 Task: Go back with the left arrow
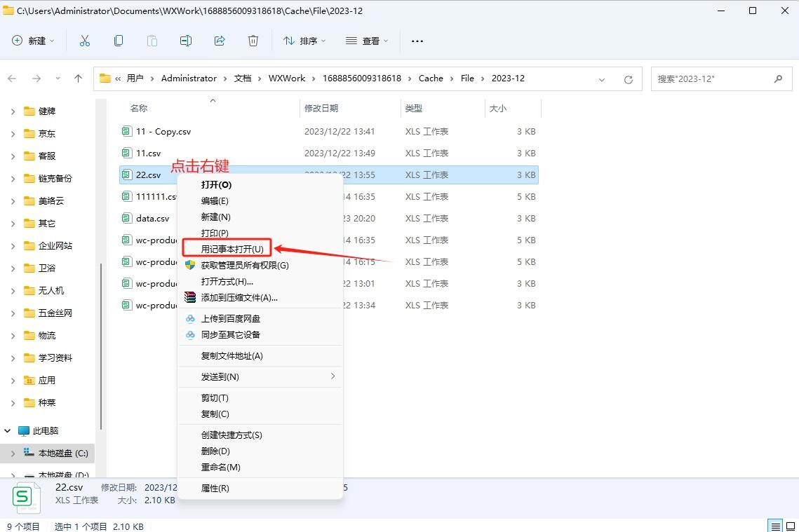point(12,79)
